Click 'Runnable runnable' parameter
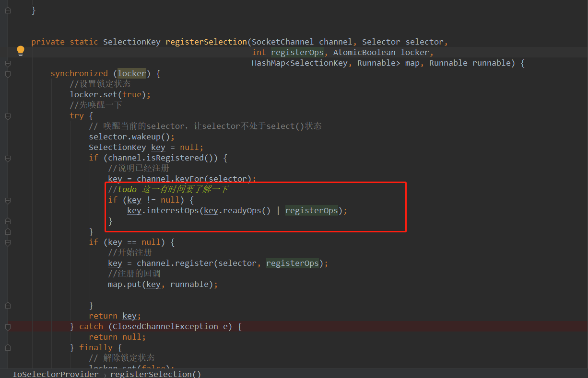The width and height of the screenshot is (588, 378). tap(470, 63)
